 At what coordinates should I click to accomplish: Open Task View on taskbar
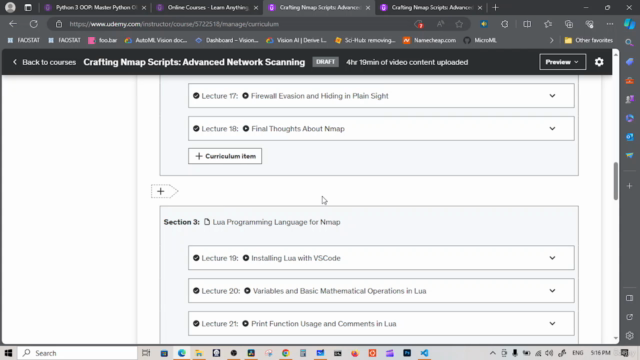(x=146, y=353)
